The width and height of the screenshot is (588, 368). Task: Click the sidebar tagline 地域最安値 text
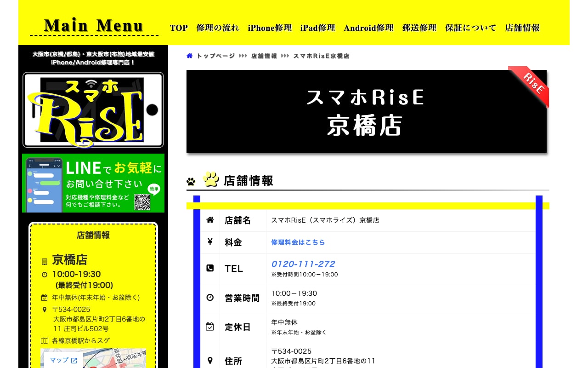pos(139,54)
